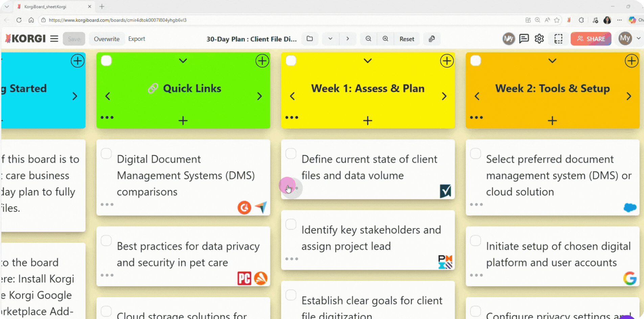Open the G2 link icon on DMS comparisons card

(244, 207)
